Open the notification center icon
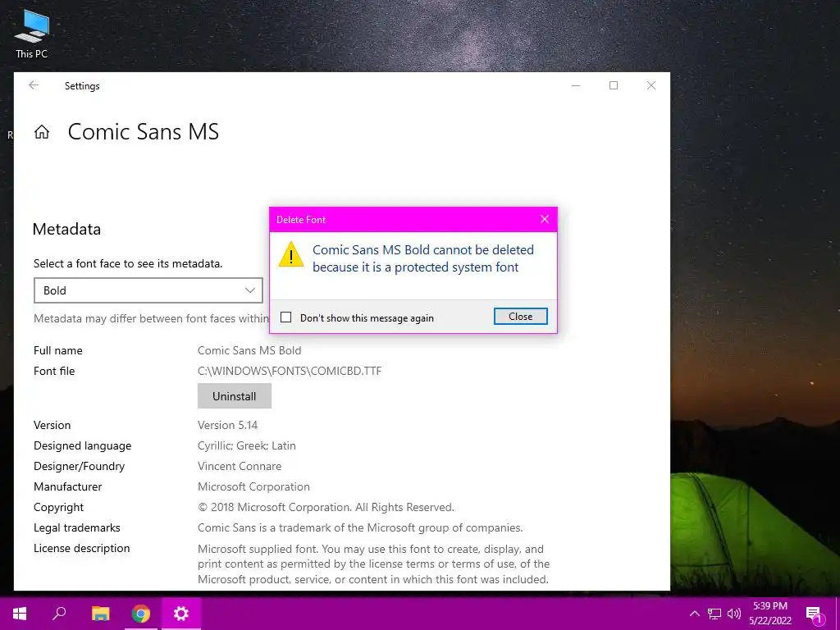840x630 pixels. [x=815, y=614]
